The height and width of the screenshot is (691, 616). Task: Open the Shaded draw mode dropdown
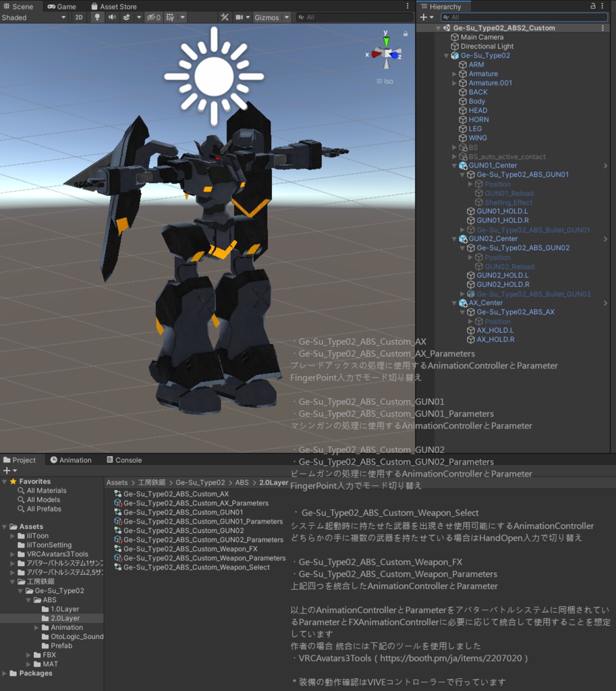[34, 18]
